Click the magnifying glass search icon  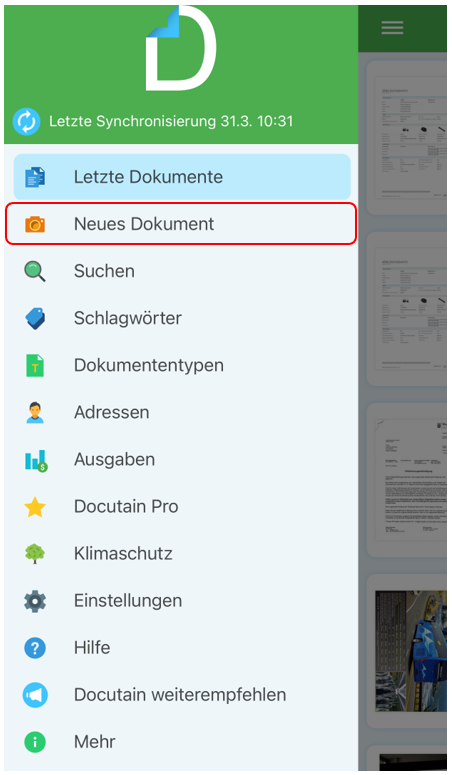(x=35, y=271)
